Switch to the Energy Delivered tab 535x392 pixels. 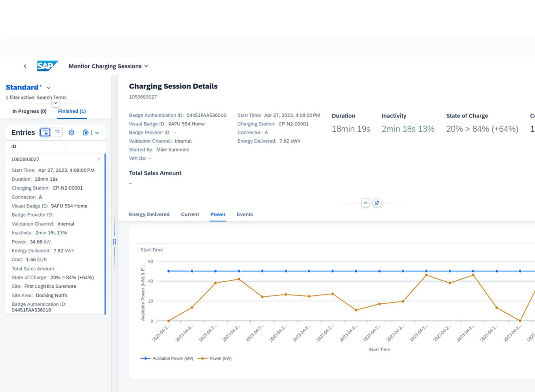[x=149, y=215]
